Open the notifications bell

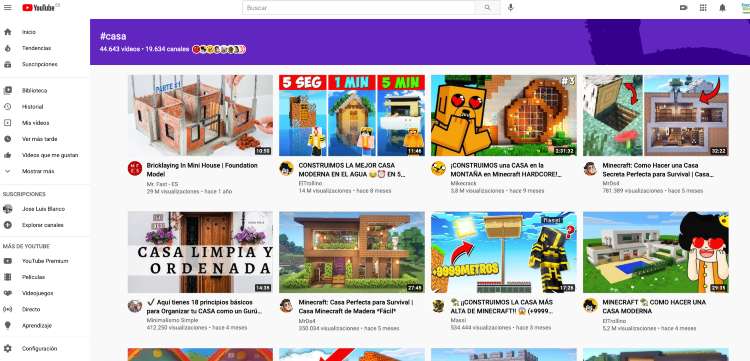(x=722, y=8)
